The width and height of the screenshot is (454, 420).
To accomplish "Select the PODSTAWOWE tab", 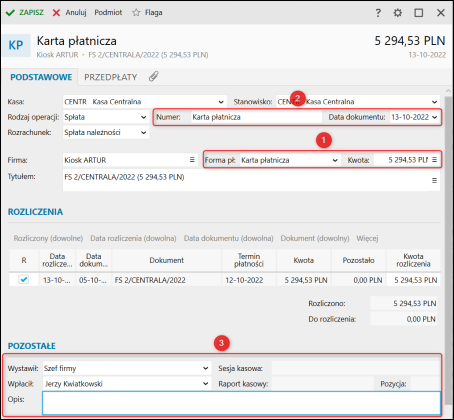I will [41, 77].
